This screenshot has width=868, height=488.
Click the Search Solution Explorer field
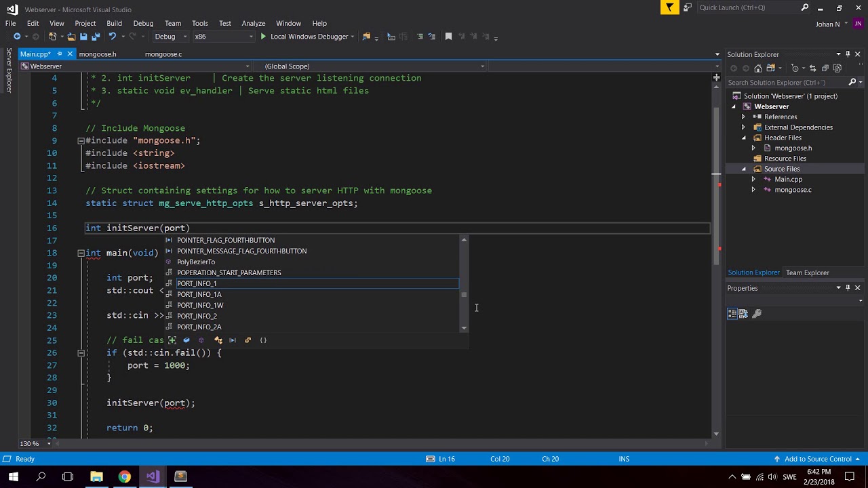(x=787, y=83)
